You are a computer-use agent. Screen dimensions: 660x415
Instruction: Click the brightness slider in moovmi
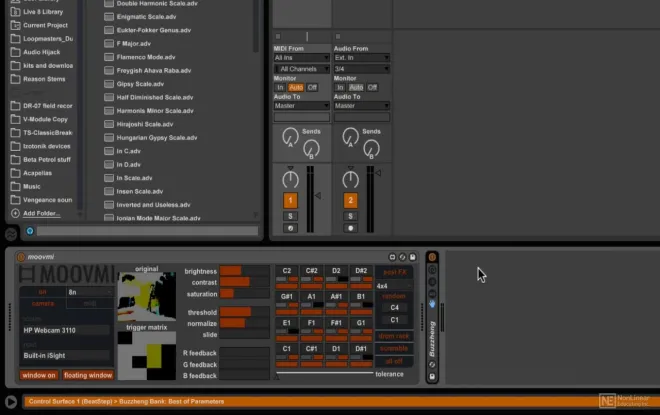[245, 271]
